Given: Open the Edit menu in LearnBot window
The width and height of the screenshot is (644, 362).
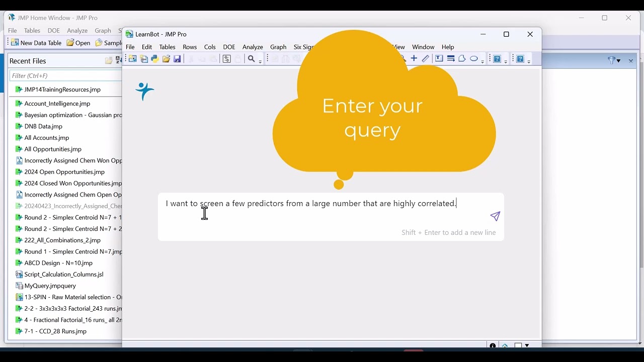Looking at the screenshot, I should (147, 47).
